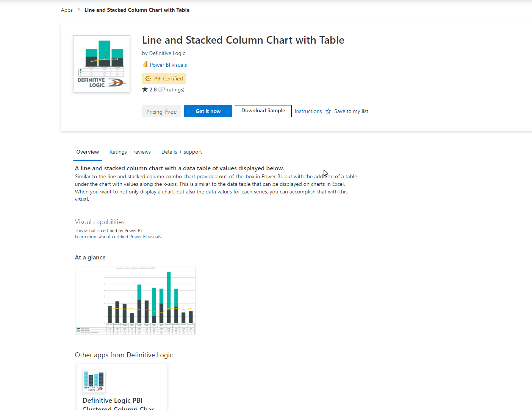This screenshot has width=532, height=410.
Task: Click the Get it now button
Action: click(x=208, y=111)
